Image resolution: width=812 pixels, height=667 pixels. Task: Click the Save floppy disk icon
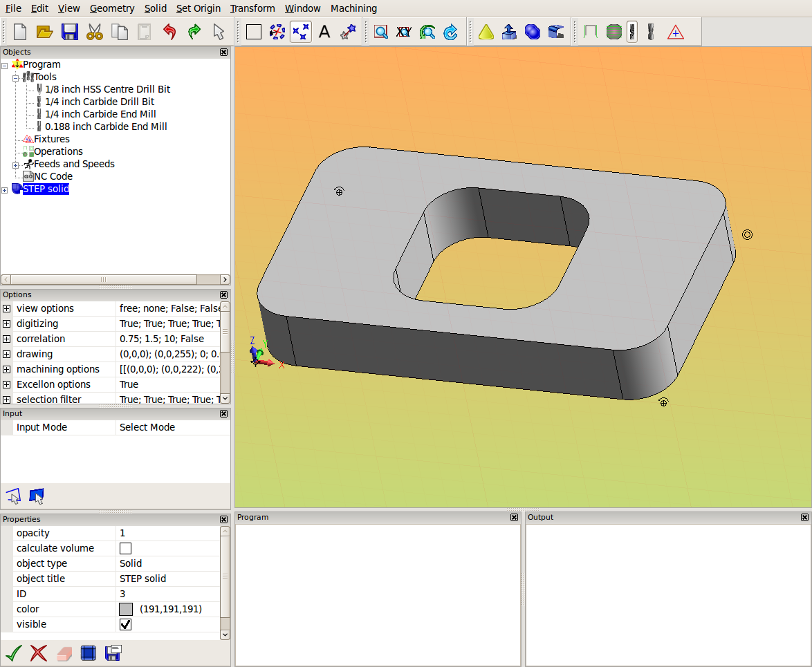coord(69,32)
